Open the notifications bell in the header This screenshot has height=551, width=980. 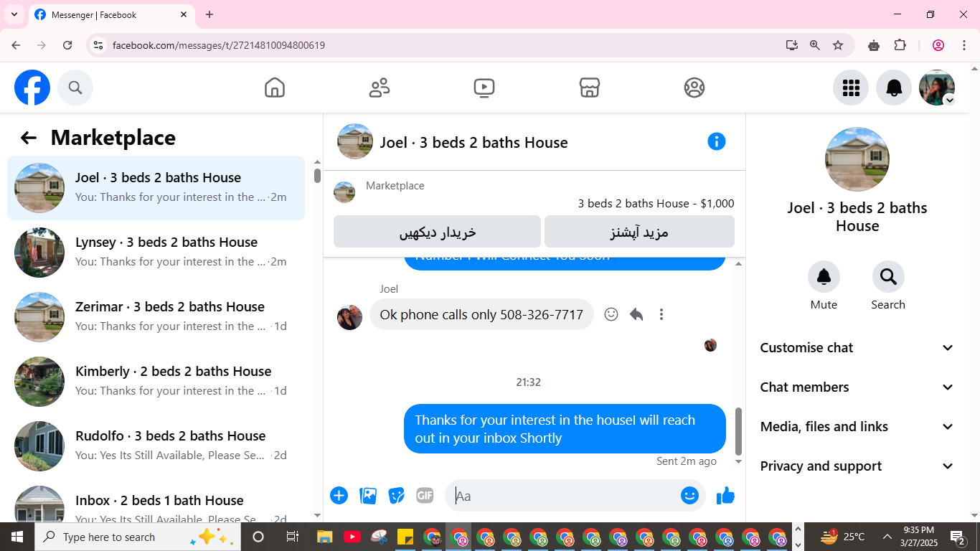[894, 88]
